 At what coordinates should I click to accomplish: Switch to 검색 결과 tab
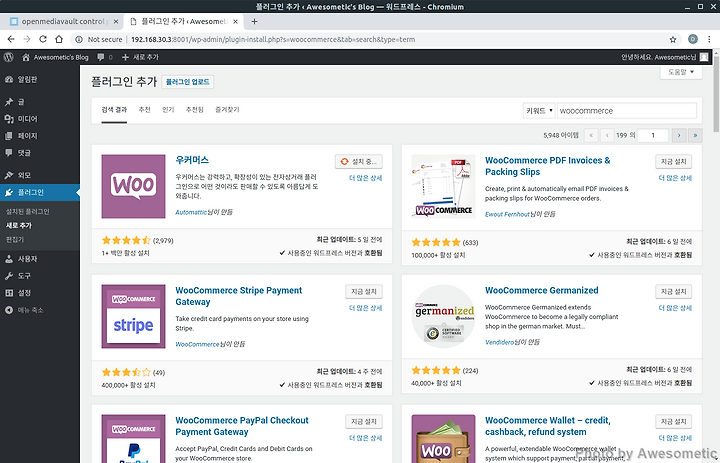pyautogui.click(x=114, y=110)
